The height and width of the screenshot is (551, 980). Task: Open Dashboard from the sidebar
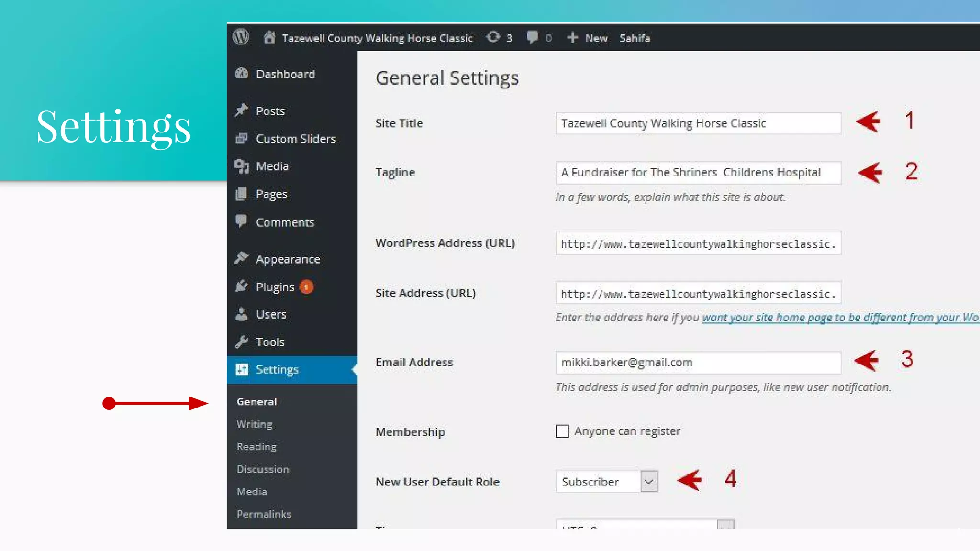tap(285, 74)
